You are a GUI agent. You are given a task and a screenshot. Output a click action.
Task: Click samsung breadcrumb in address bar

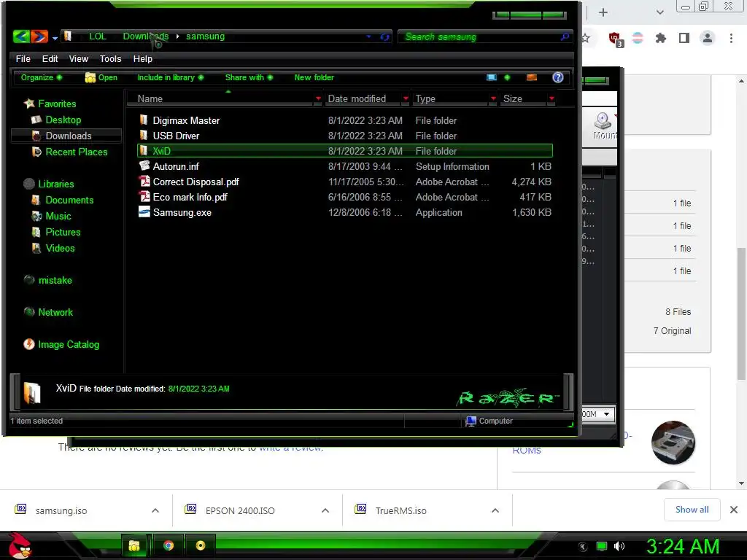205,36
